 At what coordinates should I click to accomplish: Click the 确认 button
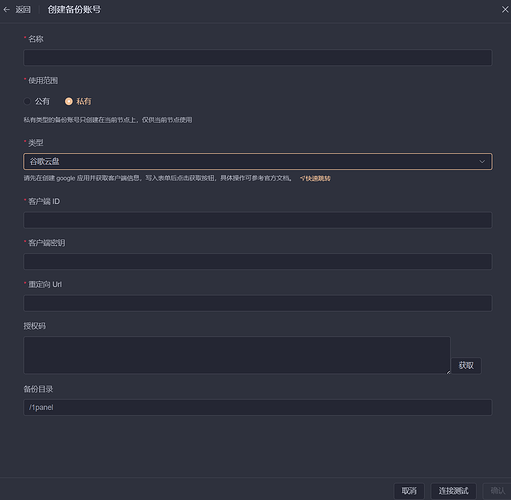click(498, 491)
